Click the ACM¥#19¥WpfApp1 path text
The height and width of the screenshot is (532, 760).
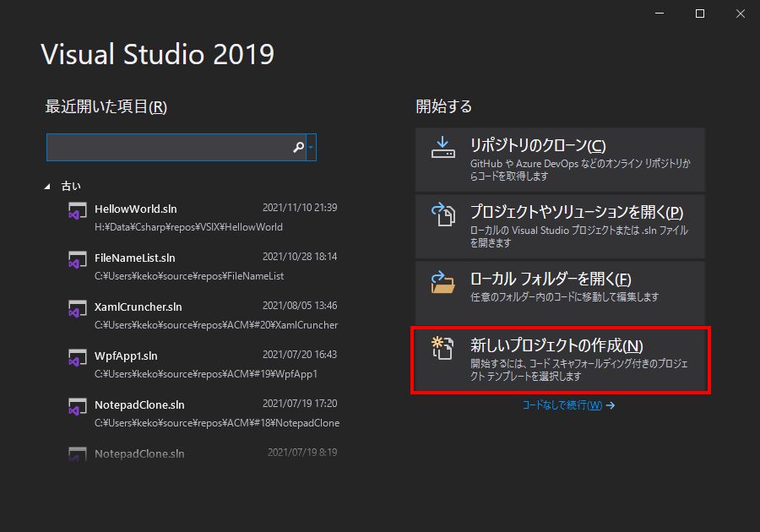206,373
